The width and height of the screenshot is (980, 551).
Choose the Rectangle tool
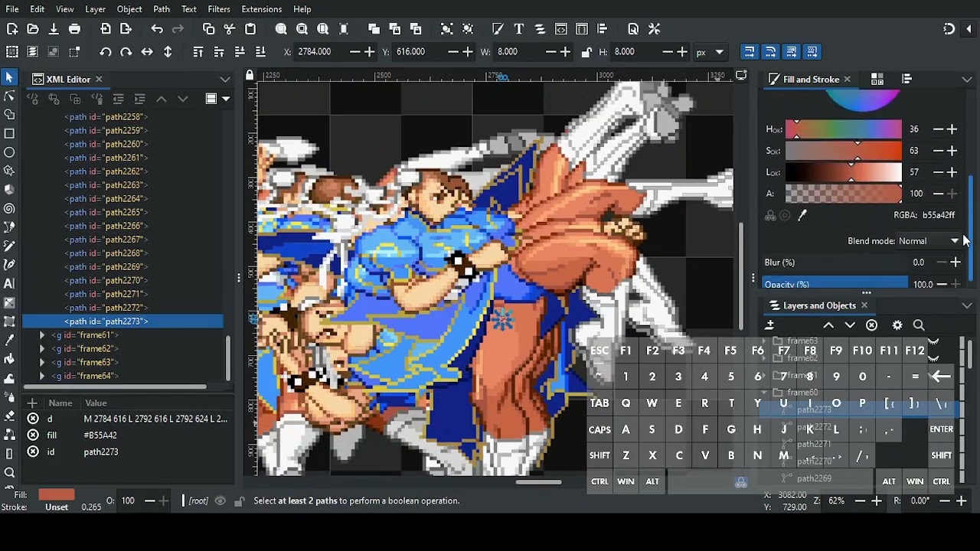click(9, 133)
